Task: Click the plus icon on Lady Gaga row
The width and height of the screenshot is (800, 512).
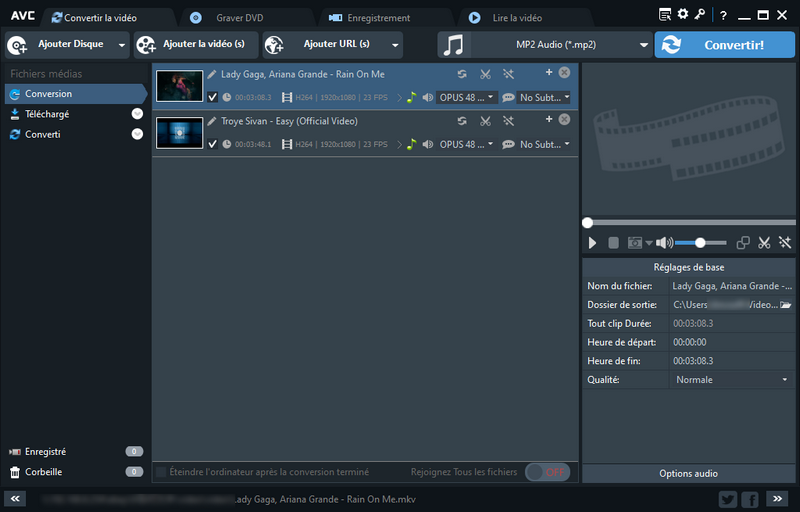Action: (x=549, y=72)
